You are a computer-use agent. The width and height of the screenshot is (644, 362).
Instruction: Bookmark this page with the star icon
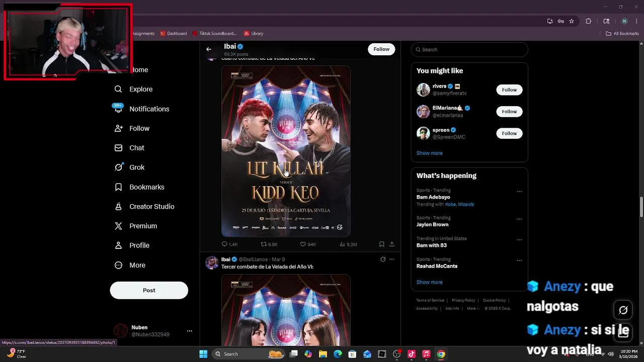pyautogui.click(x=572, y=21)
